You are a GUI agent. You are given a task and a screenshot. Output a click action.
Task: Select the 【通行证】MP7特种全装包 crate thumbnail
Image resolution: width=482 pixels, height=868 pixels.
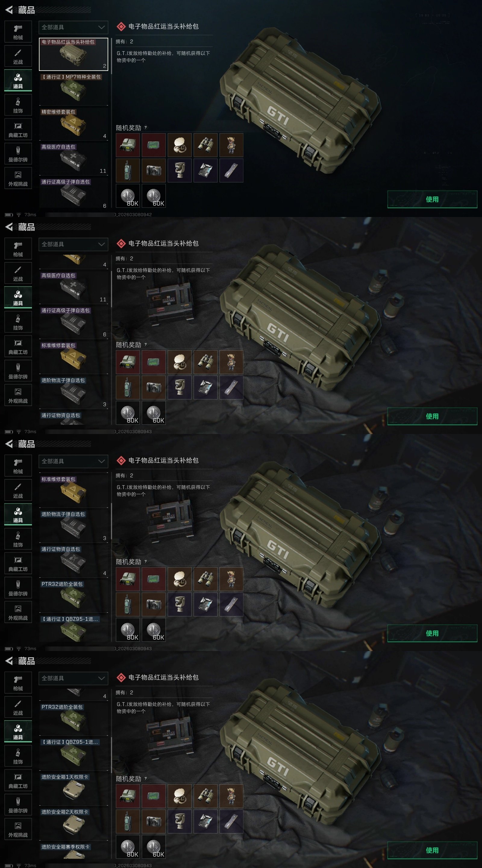74,89
